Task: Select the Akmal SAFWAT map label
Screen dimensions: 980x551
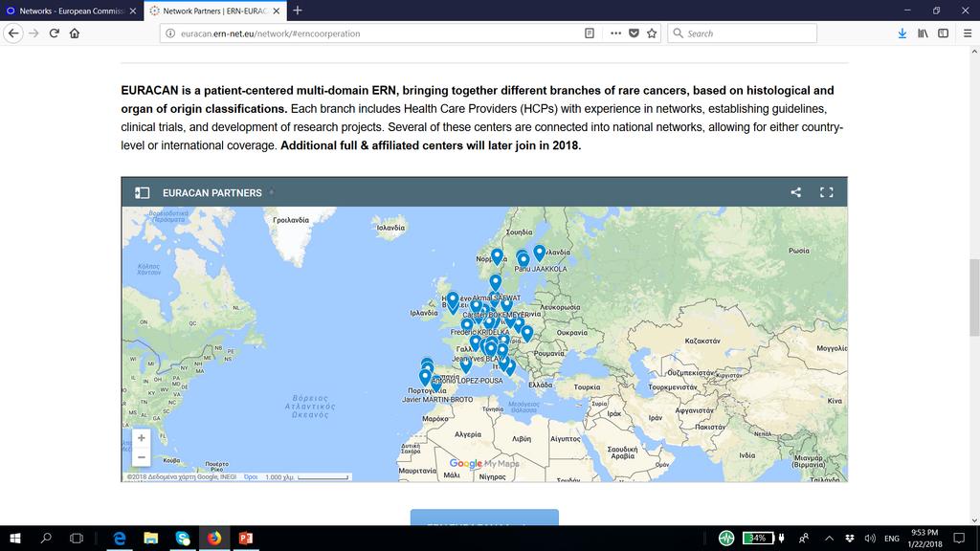Action: [x=497, y=298]
